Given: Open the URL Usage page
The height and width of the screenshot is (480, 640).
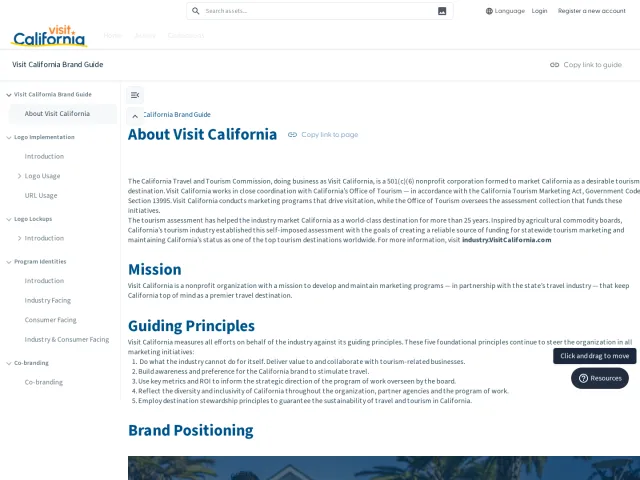Looking at the screenshot, I should tap(41, 196).
